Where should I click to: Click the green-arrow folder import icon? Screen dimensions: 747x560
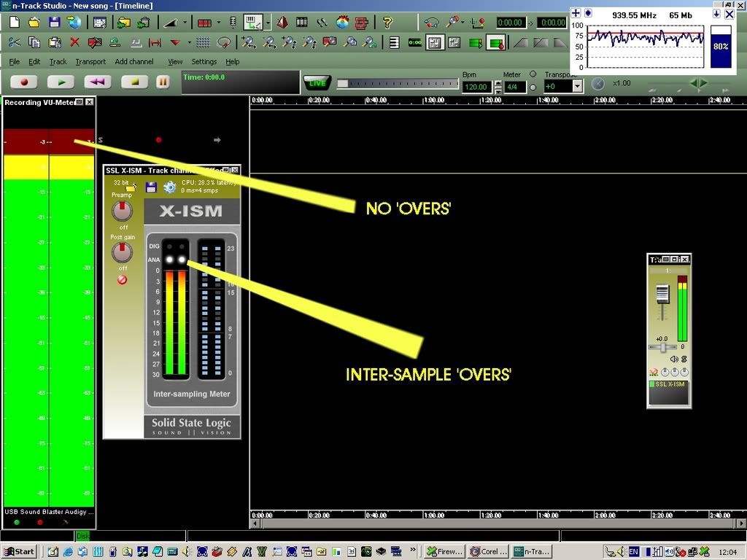coord(124,23)
